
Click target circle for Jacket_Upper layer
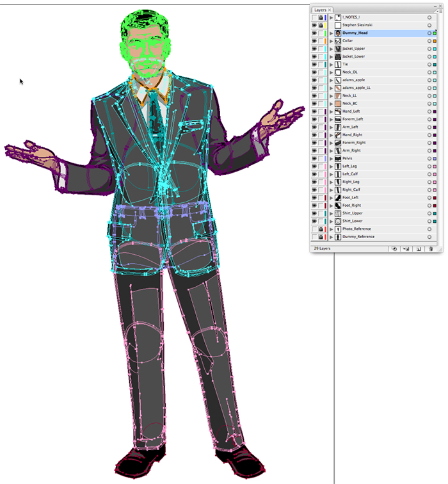point(429,49)
